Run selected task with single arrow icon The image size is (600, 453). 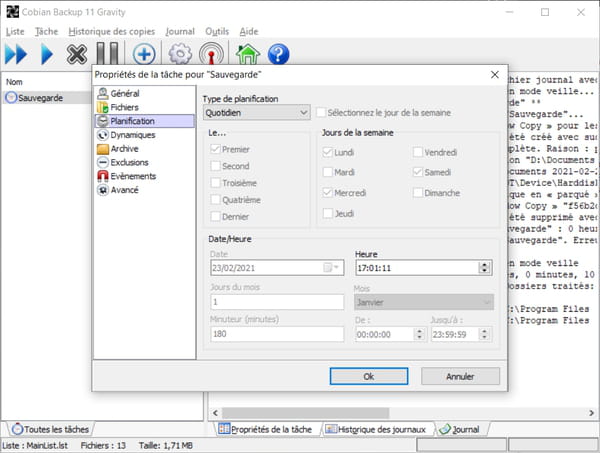47,54
